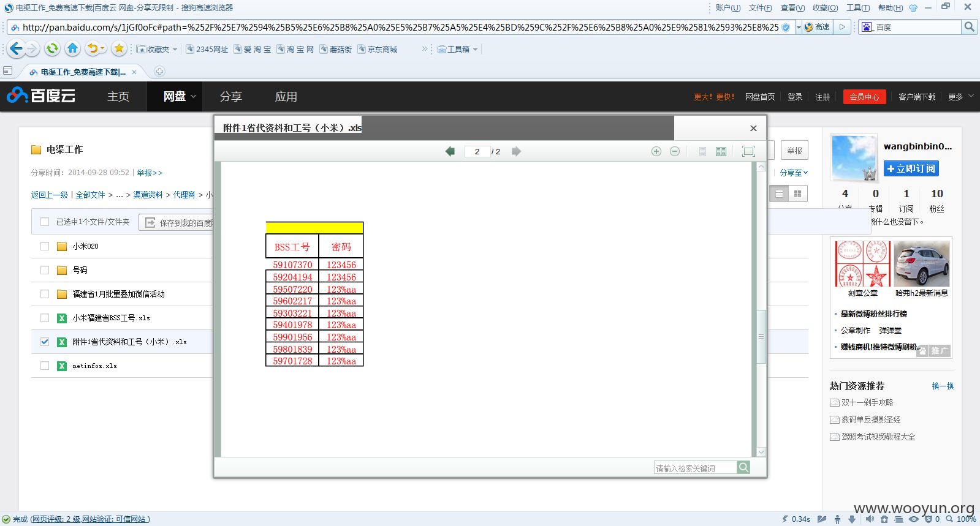Viewport: 980px width, 526px height.
Task: Expand the 更多 dropdown in header
Action: 971,96
